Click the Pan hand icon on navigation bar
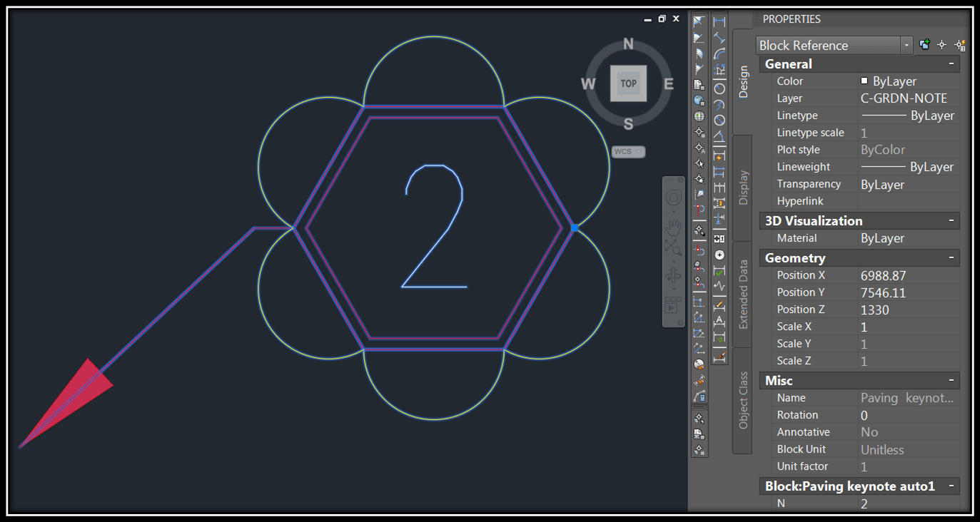 pyautogui.click(x=673, y=227)
